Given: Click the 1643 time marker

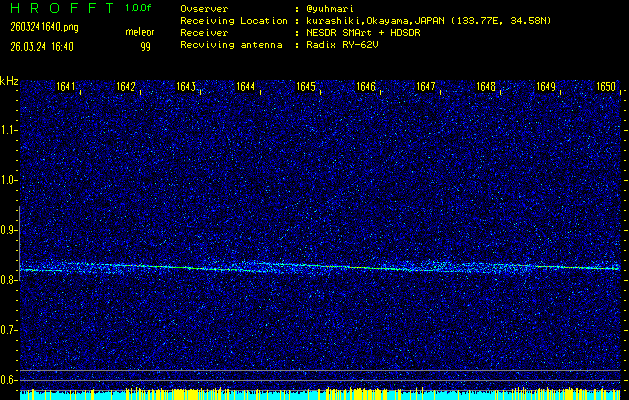Looking at the screenshot, I should point(186,87).
